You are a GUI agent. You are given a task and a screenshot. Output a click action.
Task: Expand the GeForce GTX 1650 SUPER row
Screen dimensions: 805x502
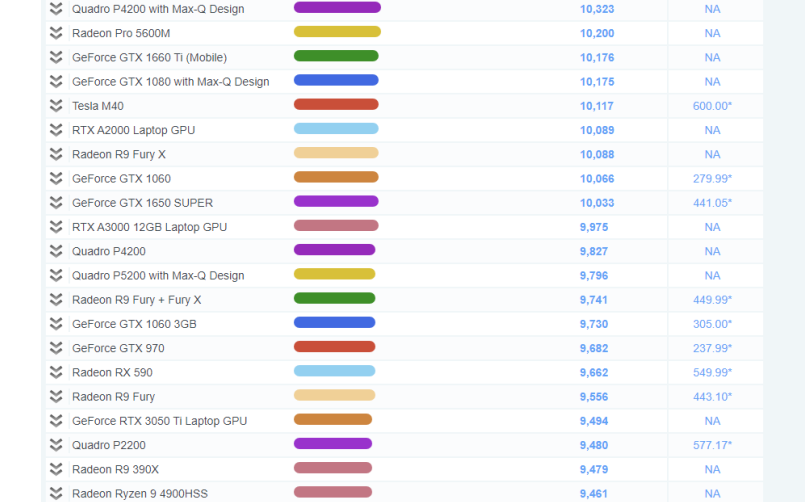pos(56,202)
